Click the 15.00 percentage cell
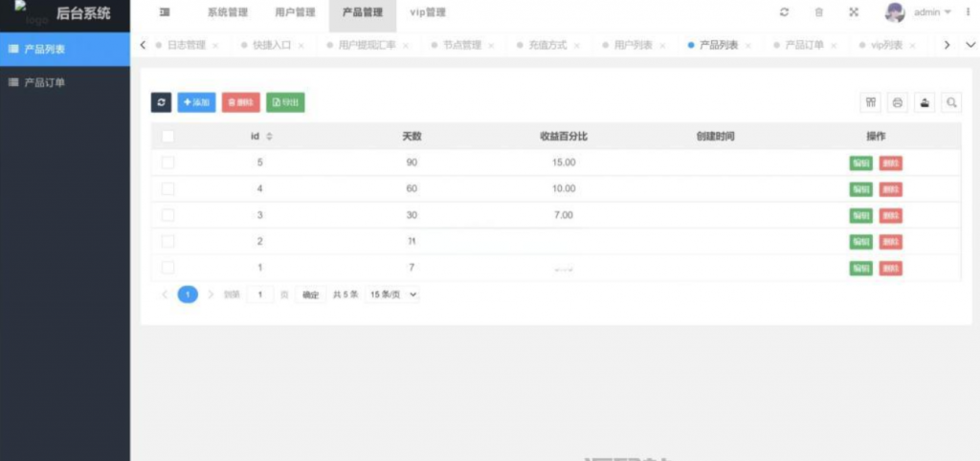The width and height of the screenshot is (980, 461). coord(564,163)
